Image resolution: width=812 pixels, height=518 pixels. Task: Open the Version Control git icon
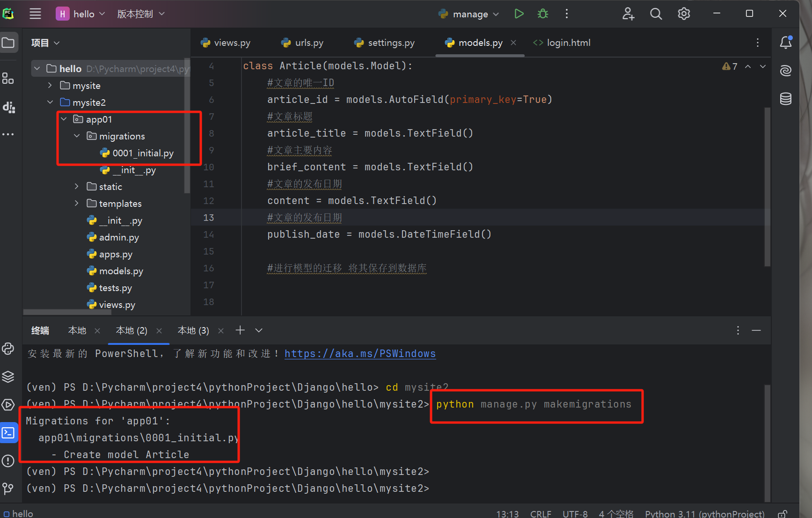click(x=8, y=489)
